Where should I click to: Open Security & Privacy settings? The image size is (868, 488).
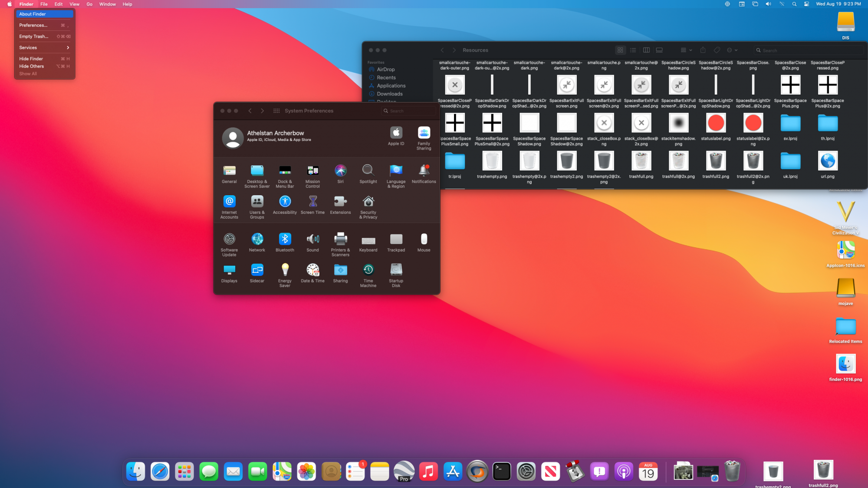pyautogui.click(x=368, y=202)
